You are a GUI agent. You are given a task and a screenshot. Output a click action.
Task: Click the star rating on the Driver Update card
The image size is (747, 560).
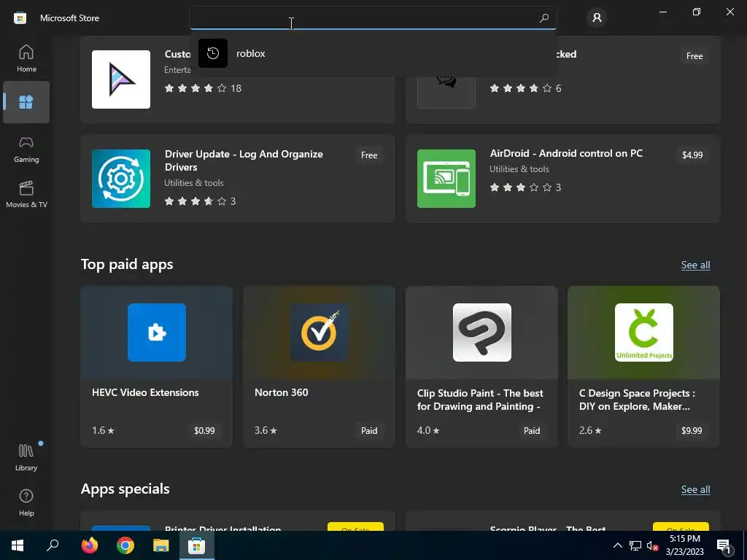(200, 201)
